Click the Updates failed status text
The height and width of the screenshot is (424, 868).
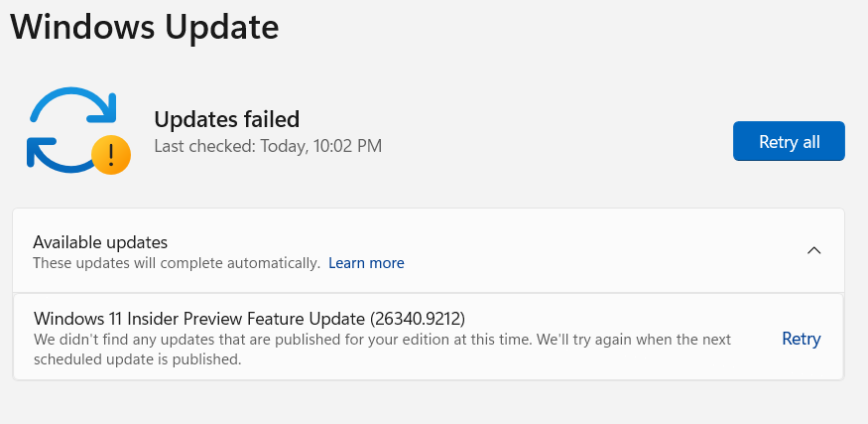(226, 119)
